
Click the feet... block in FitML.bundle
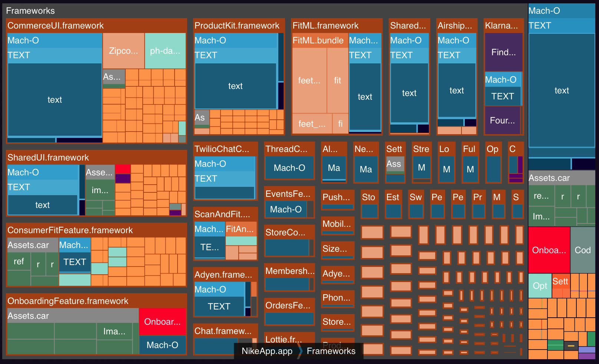pyautogui.click(x=309, y=80)
